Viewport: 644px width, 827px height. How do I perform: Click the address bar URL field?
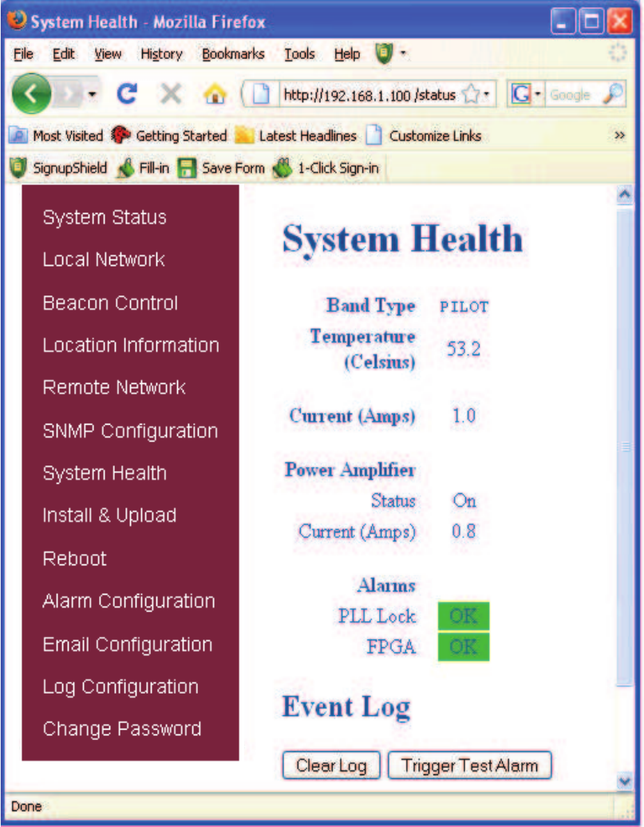[370, 95]
